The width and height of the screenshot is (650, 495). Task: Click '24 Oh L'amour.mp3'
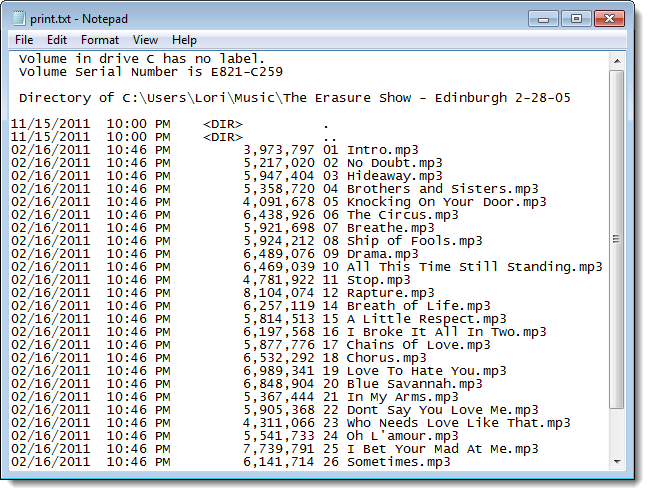pos(391,436)
